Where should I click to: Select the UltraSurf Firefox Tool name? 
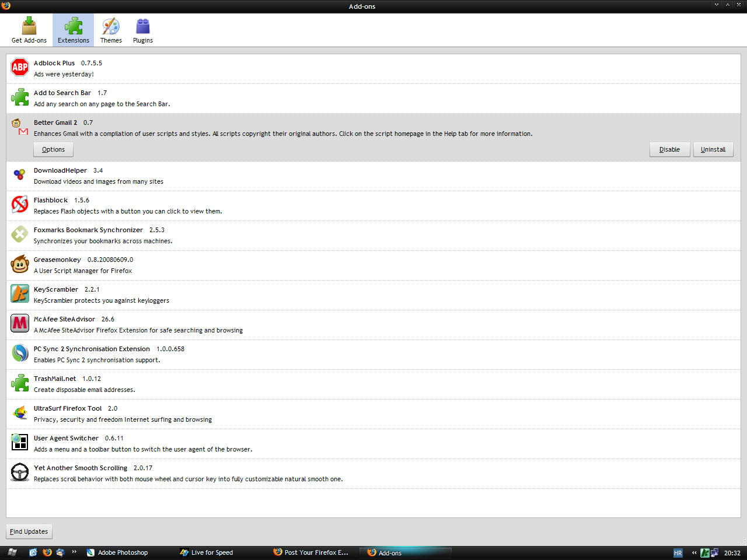tap(68, 408)
